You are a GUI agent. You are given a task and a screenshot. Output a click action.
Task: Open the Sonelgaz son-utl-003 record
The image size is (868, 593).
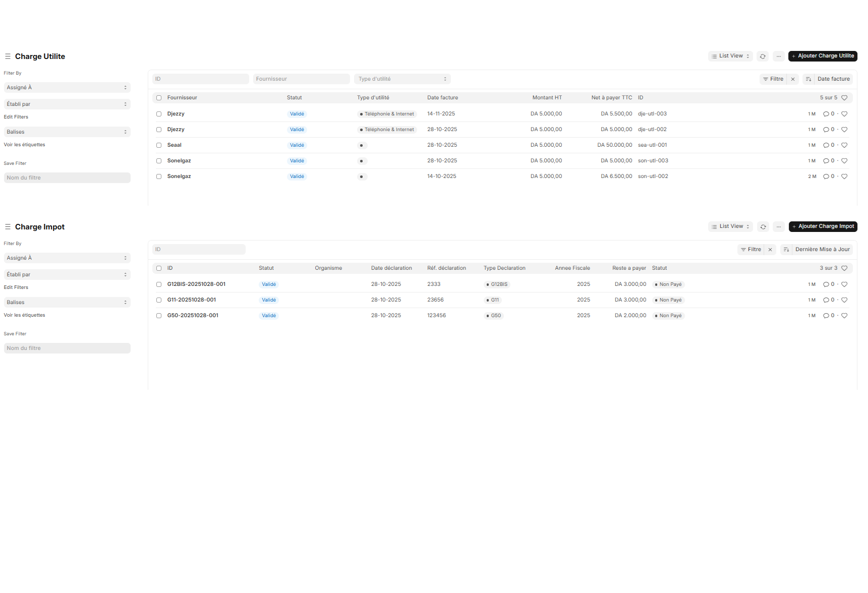(179, 161)
